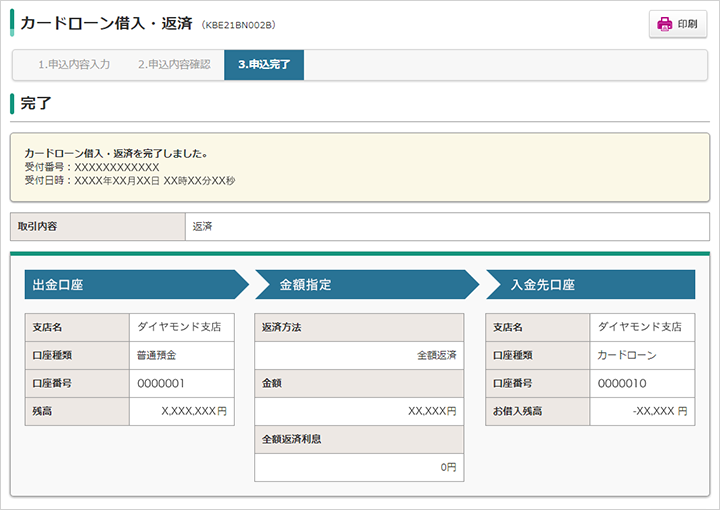Click the 印刷 print button
This screenshot has width=720, height=510.
(x=678, y=24)
